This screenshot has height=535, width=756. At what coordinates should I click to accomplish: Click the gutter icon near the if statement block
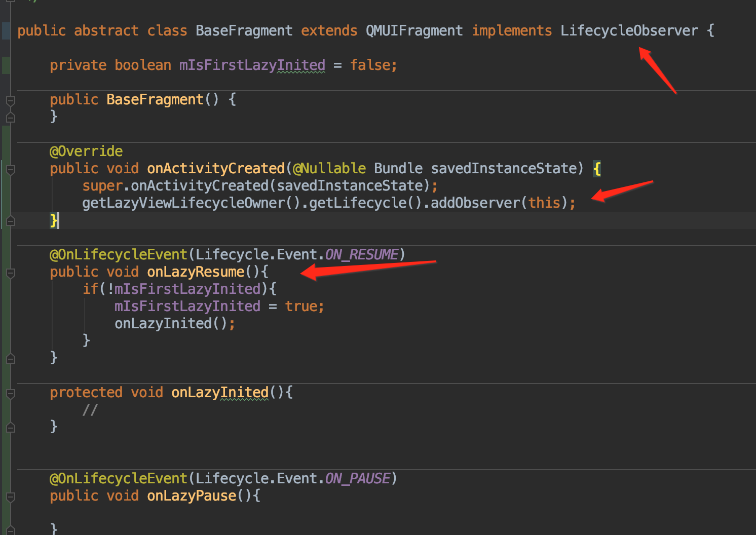point(10,289)
